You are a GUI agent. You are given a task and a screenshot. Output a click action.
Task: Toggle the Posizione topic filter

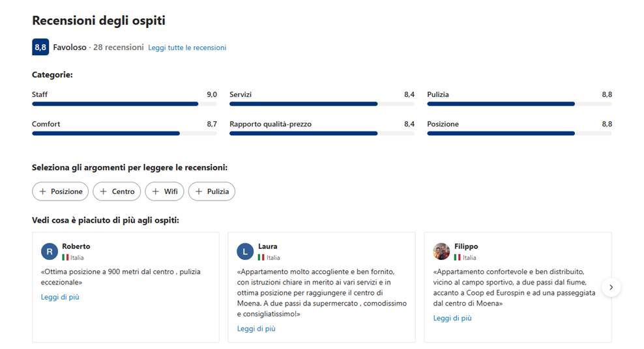coord(61,191)
